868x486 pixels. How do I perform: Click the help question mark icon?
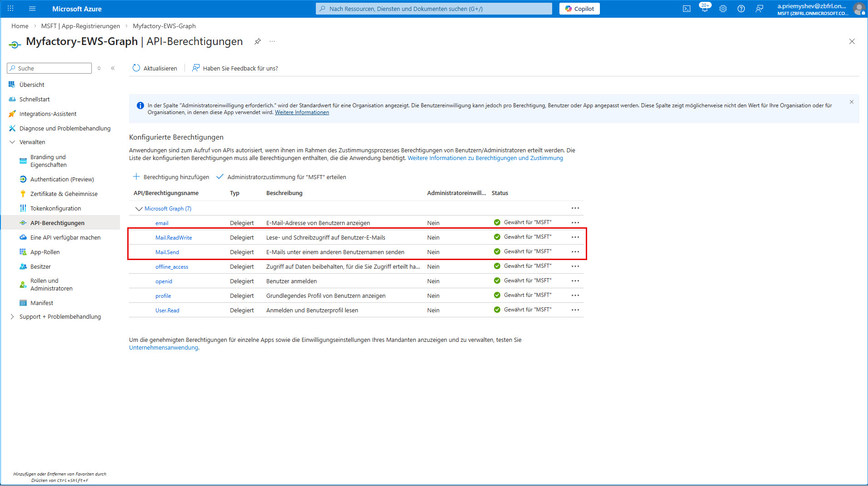coord(741,9)
